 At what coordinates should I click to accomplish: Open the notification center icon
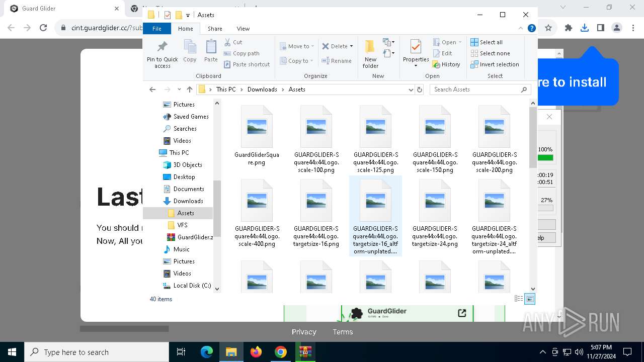627,352
